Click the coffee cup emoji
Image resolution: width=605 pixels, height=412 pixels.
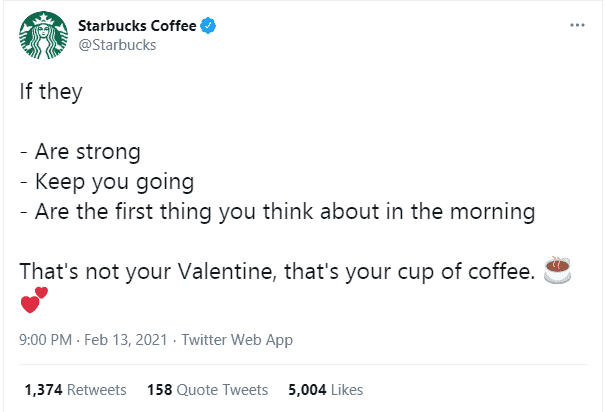point(556,270)
